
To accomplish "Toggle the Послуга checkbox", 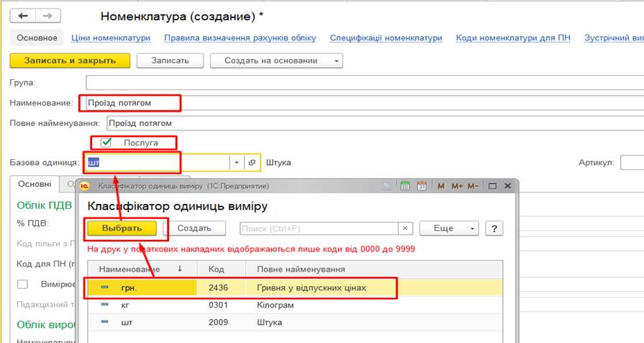I will click(106, 142).
